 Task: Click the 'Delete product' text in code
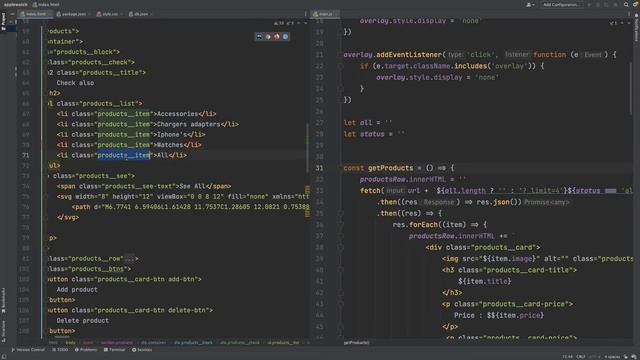[x=82, y=320]
